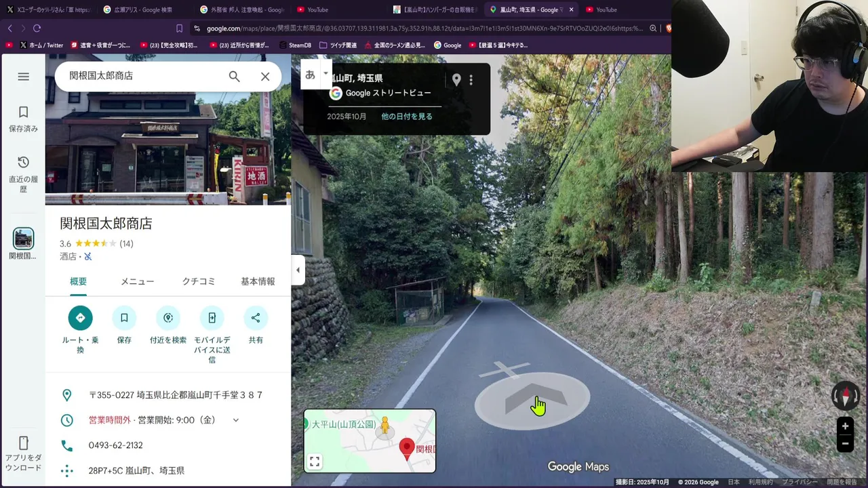
Task: Reload the page with the refresh icon
Action: click(37, 28)
